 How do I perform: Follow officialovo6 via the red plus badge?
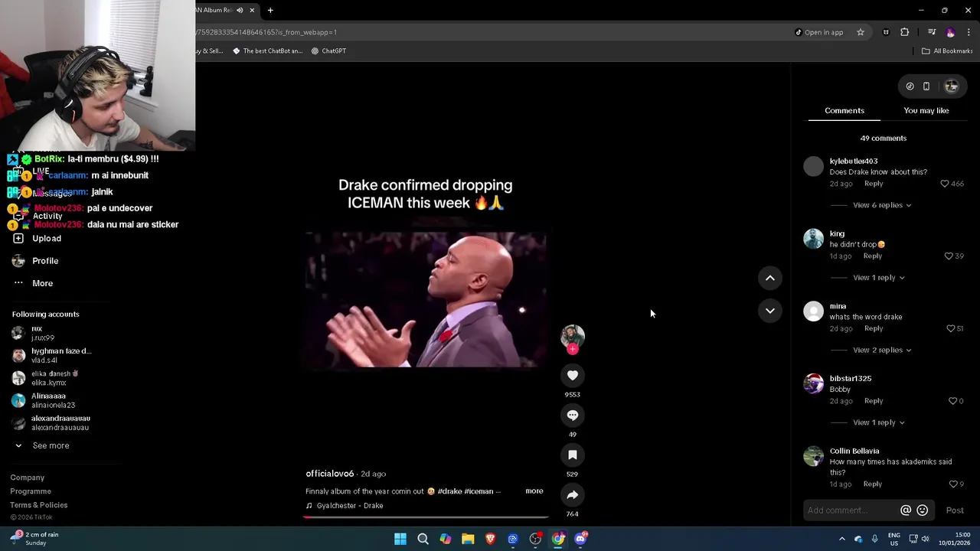[x=572, y=349]
